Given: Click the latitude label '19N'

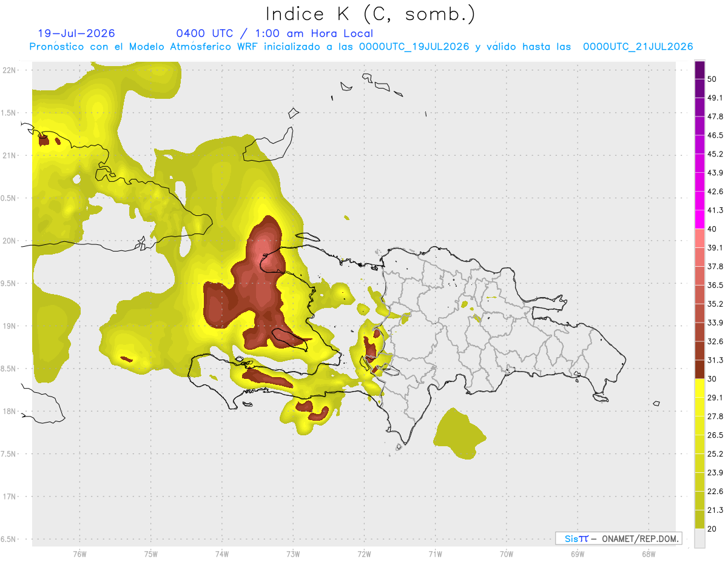Looking at the screenshot, I should pos(10,326).
